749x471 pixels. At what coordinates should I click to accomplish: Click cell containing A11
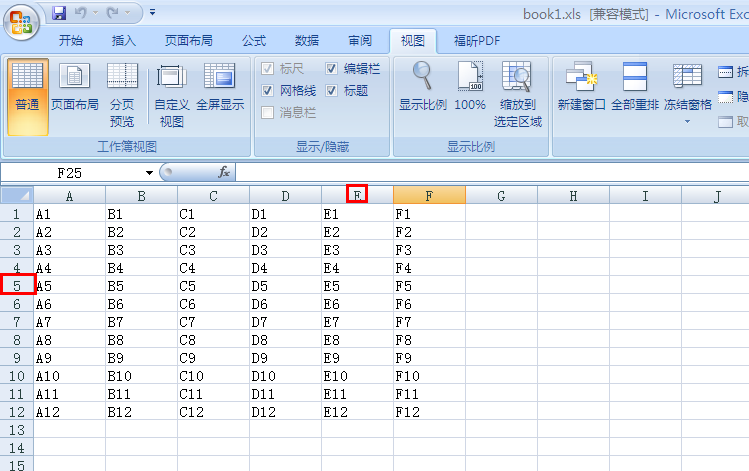(70, 394)
